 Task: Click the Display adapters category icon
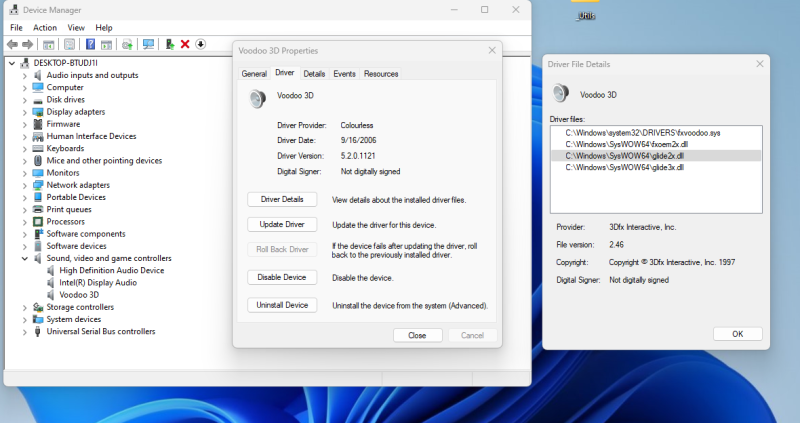click(x=38, y=112)
